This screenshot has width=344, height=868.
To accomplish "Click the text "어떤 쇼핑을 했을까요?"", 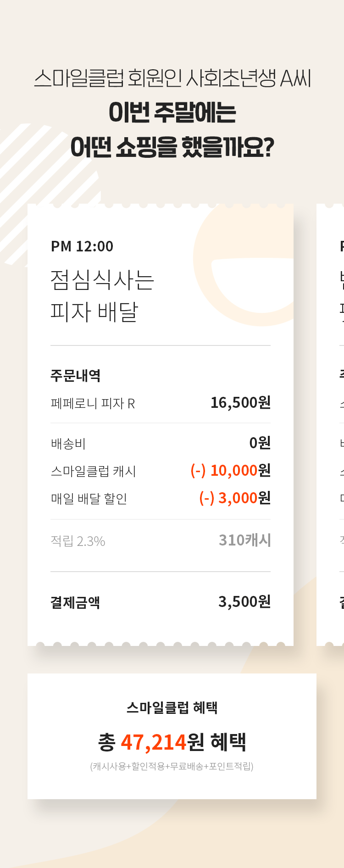I will click(x=172, y=148).
